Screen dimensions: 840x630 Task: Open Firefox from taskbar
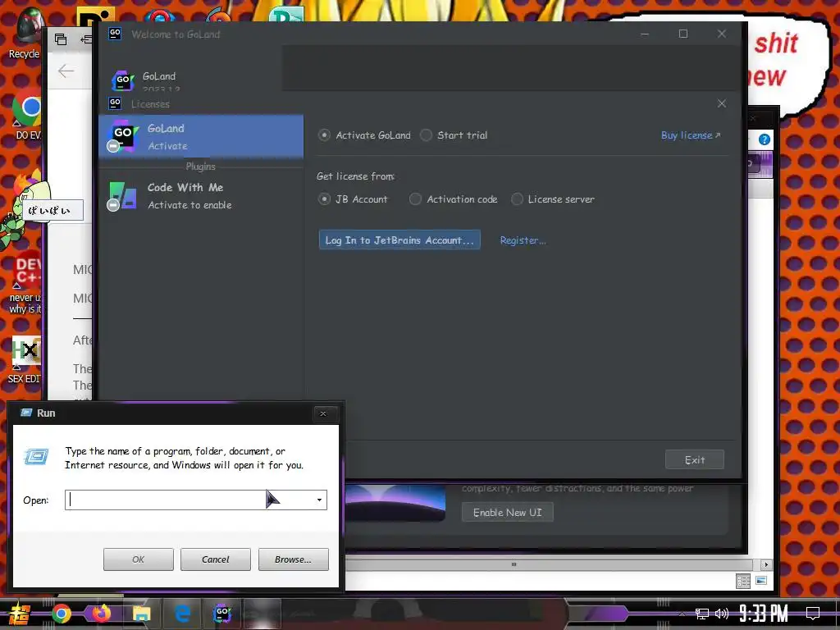(101, 614)
